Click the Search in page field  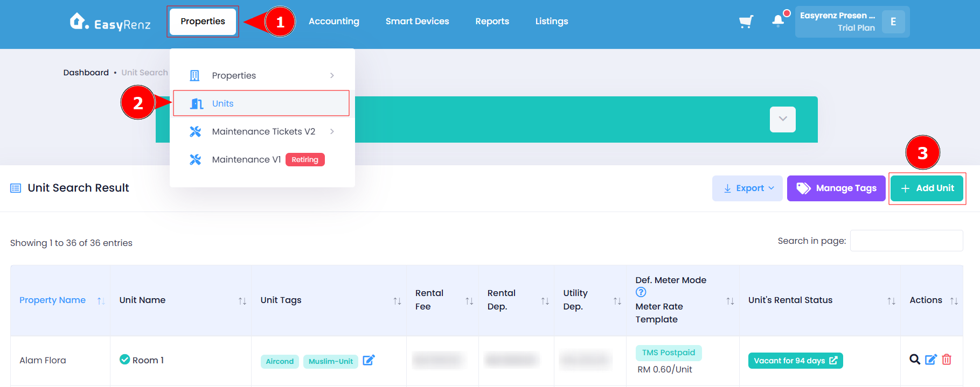pos(906,241)
